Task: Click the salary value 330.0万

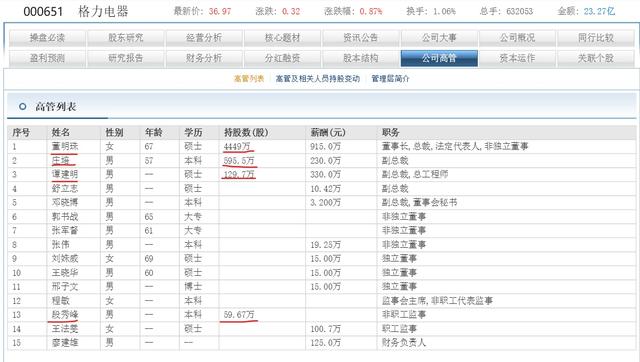Action: coord(325,175)
